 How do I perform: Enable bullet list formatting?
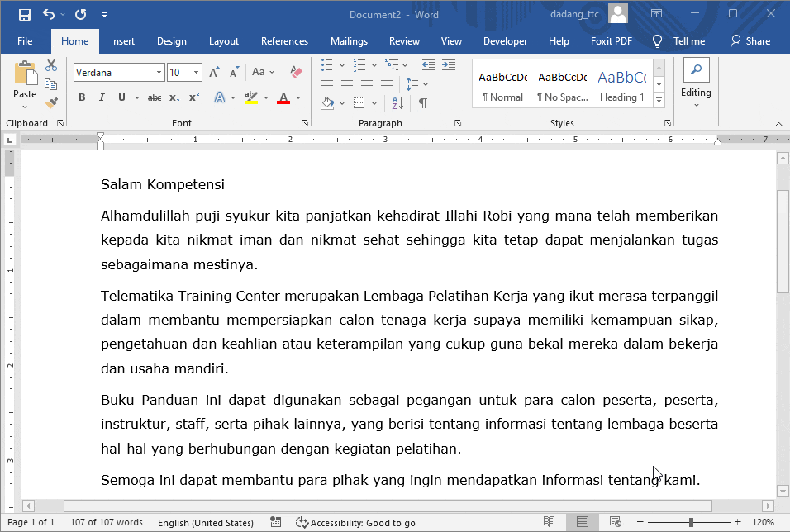[x=326, y=64]
